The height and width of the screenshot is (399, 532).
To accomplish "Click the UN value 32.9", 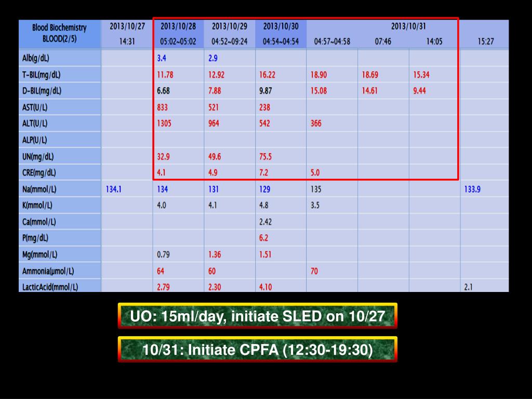I will (x=163, y=156).
